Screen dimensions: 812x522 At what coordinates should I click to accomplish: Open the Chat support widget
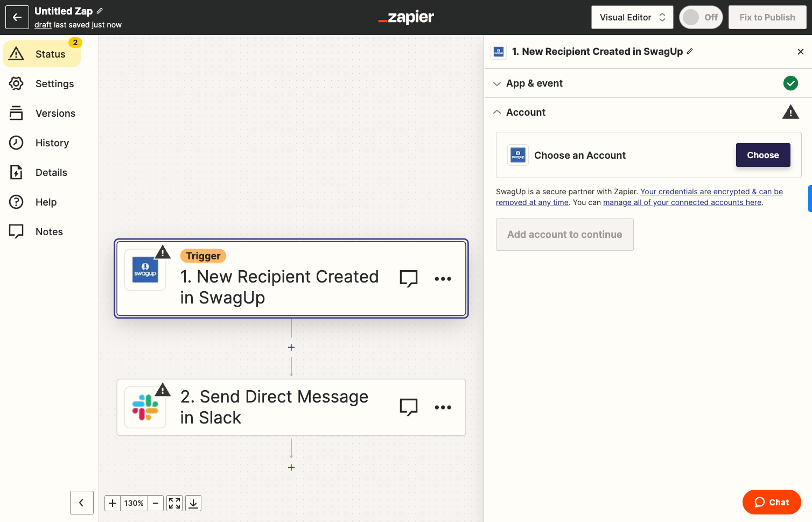(x=772, y=502)
